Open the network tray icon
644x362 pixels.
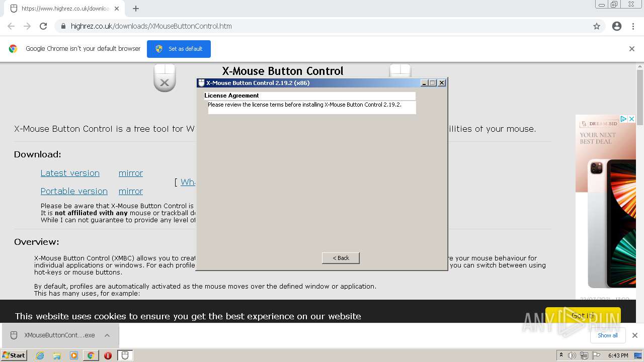pyautogui.click(x=584, y=355)
